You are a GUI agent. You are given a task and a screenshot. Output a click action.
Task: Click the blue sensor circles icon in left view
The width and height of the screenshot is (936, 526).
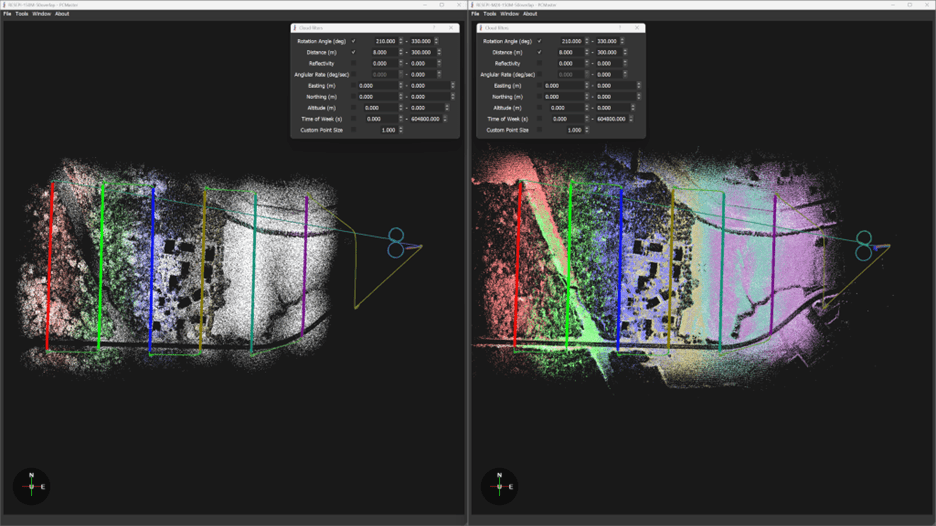395,242
